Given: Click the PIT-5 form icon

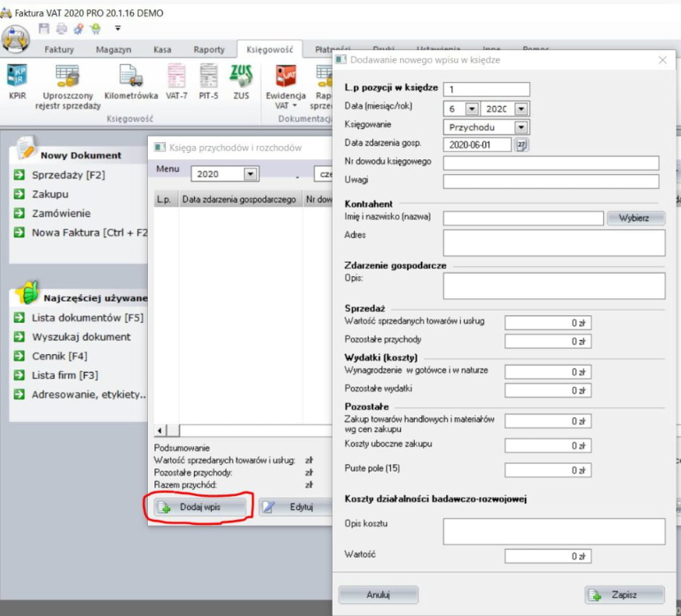Looking at the screenshot, I should tap(209, 82).
